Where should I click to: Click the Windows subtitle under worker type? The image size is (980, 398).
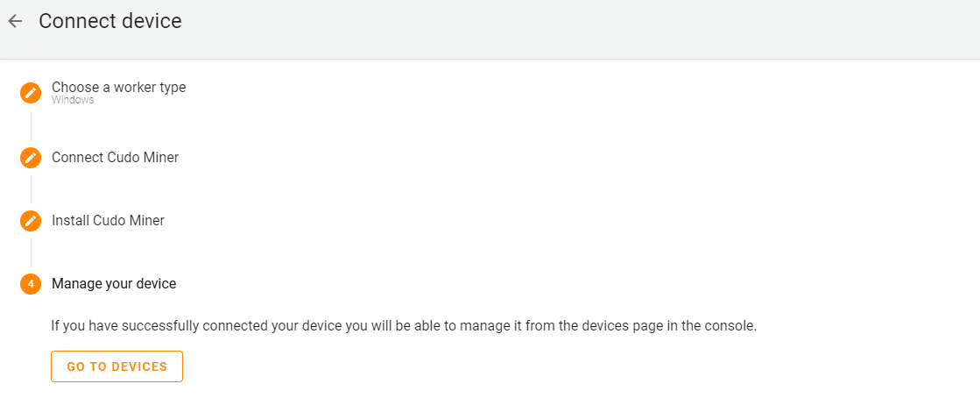click(x=73, y=100)
